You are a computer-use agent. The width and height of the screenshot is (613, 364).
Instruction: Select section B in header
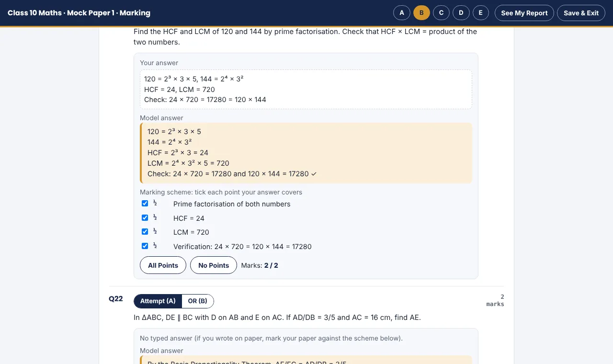click(421, 13)
